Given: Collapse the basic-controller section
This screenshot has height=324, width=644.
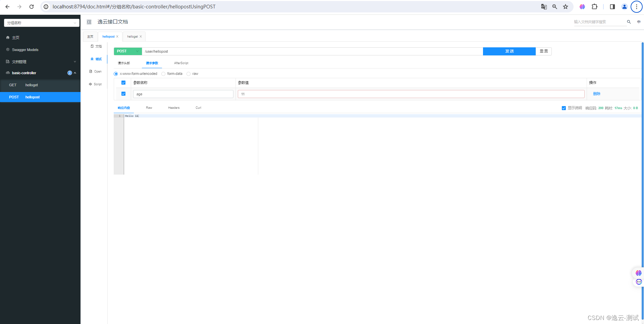Looking at the screenshot, I should pyautogui.click(x=75, y=73).
